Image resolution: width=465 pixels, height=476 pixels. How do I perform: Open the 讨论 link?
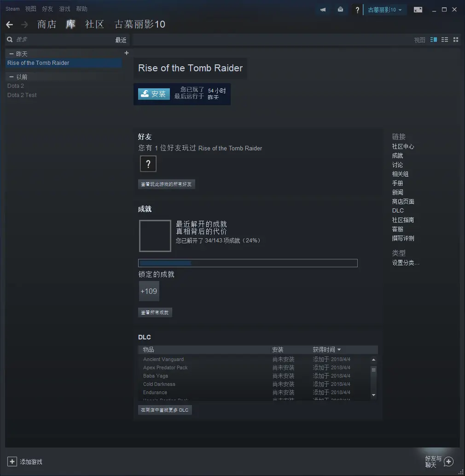click(x=397, y=165)
